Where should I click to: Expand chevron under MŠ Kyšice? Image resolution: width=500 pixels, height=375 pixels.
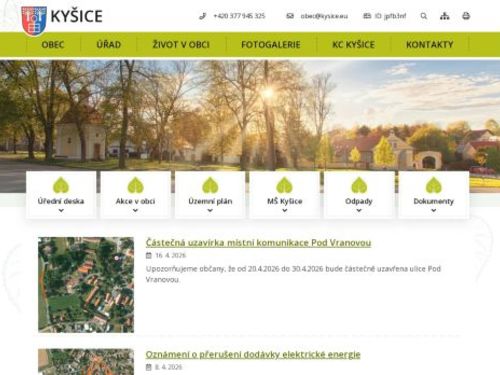coord(285,210)
